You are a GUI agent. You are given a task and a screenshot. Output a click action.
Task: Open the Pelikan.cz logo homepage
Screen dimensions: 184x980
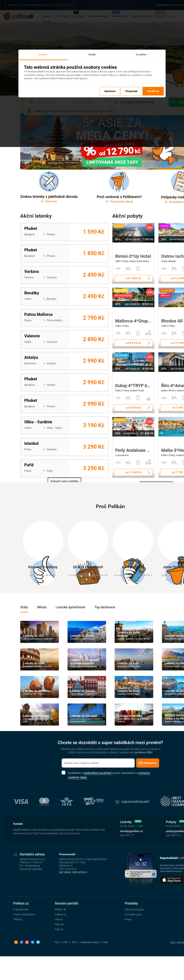pyautogui.click(x=18, y=16)
